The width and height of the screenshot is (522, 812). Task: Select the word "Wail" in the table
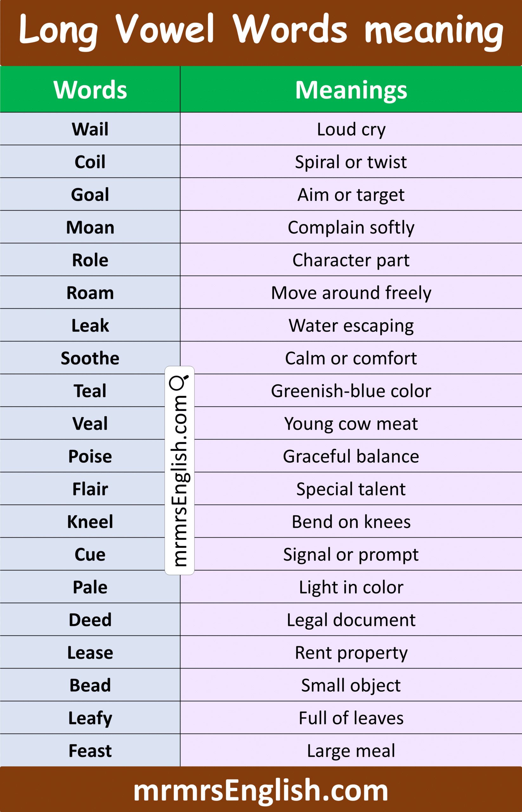click(90, 129)
